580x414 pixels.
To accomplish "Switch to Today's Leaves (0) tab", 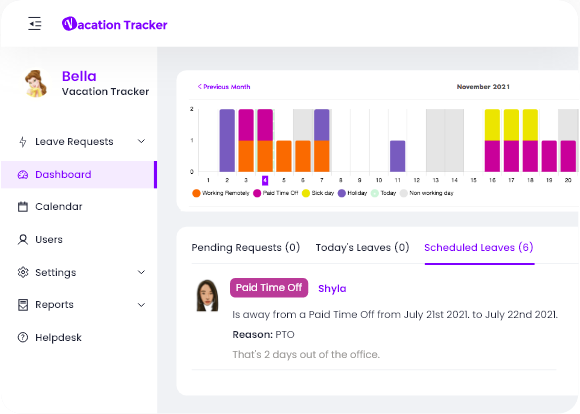I will (362, 248).
